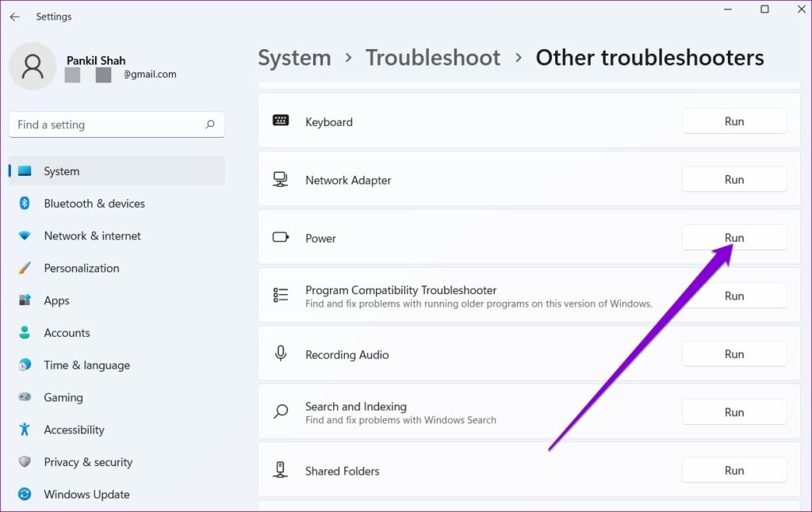Click the Search and Indexing magnifier icon
Screen dimensions: 812x512
click(x=281, y=411)
